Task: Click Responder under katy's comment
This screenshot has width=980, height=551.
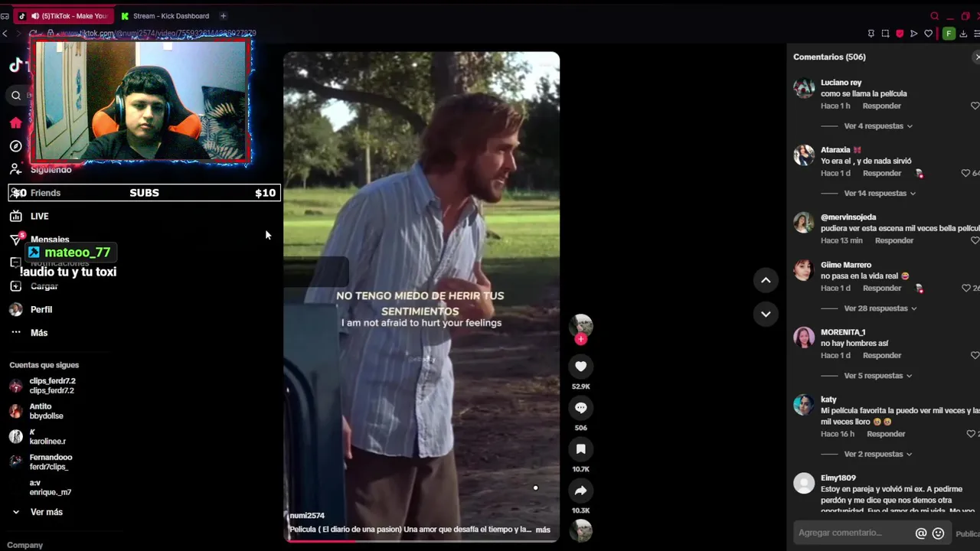Action: [x=886, y=434]
